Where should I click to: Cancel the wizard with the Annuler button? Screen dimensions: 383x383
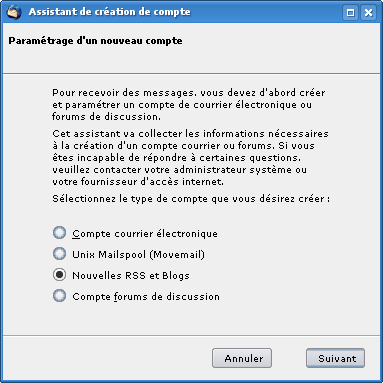pyautogui.click(x=242, y=358)
